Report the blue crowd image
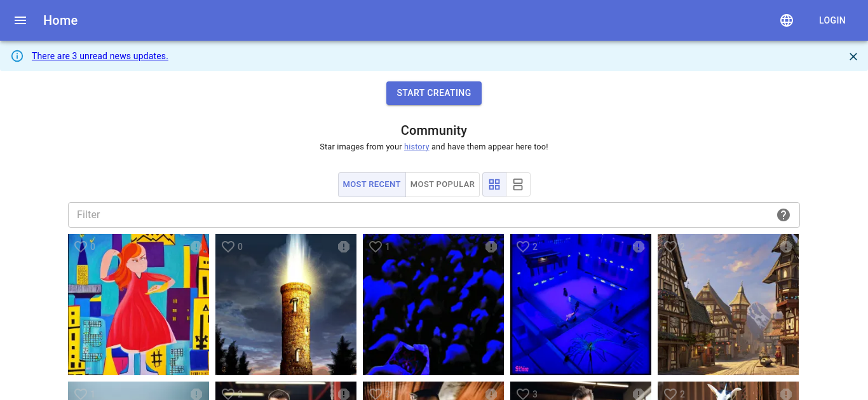Viewport: 868px width, 400px height. [x=491, y=247]
